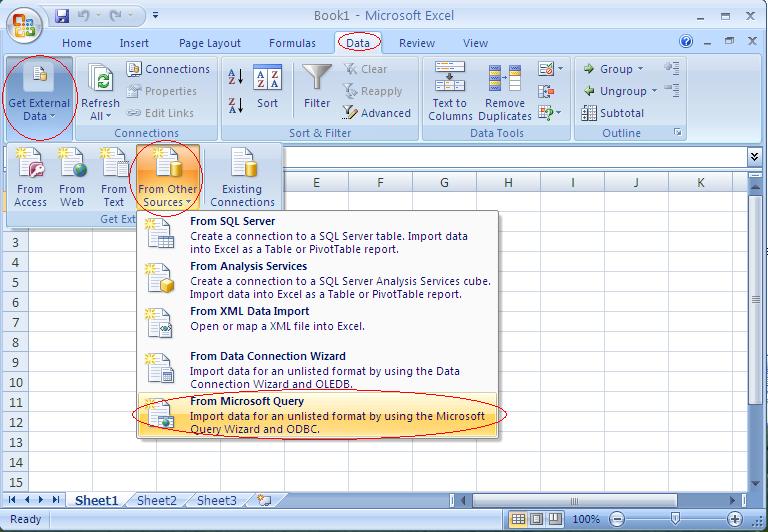Select From XML Data Import entry
Image resolution: width=768 pixels, height=532 pixels.
tap(317, 323)
